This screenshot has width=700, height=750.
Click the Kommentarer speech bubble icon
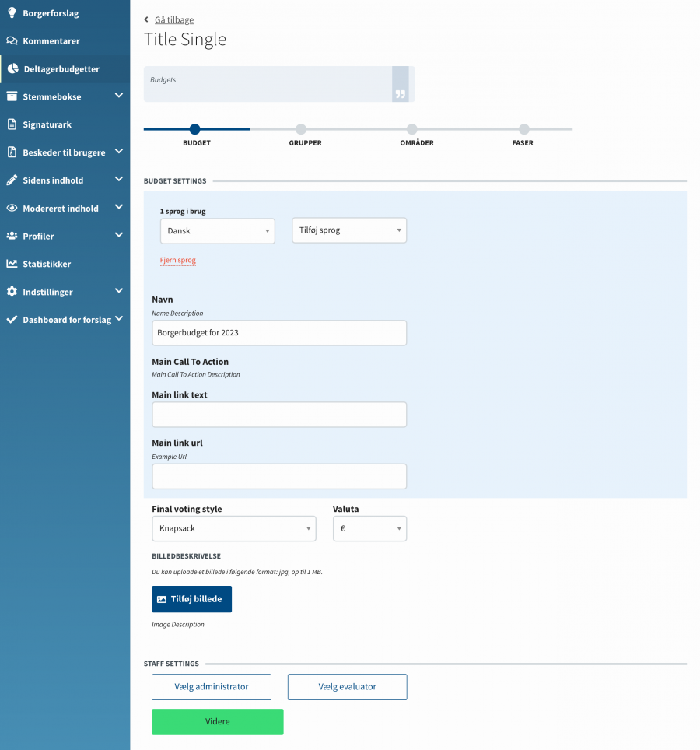tap(11, 40)
